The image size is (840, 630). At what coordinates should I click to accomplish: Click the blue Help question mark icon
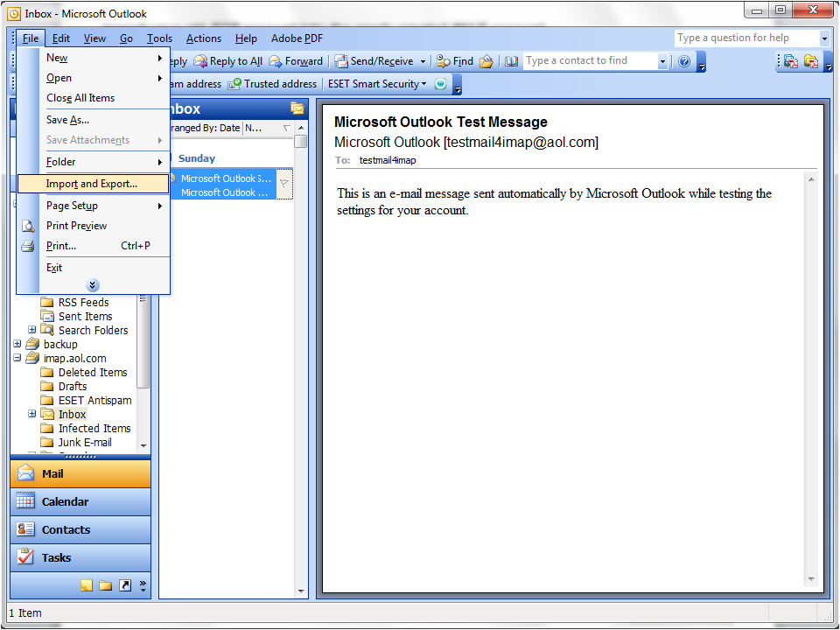pos(684,61)
